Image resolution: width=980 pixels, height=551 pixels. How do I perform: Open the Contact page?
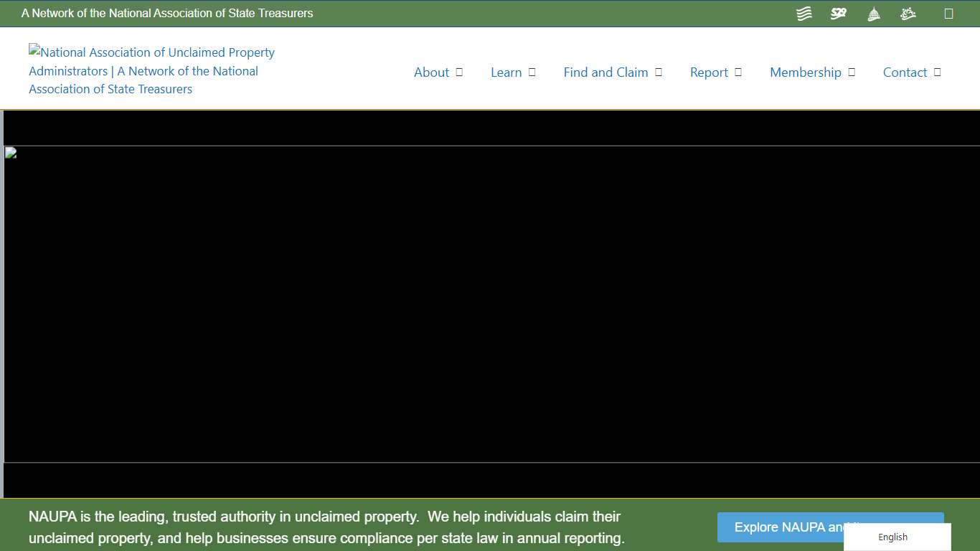click(905, 72)
